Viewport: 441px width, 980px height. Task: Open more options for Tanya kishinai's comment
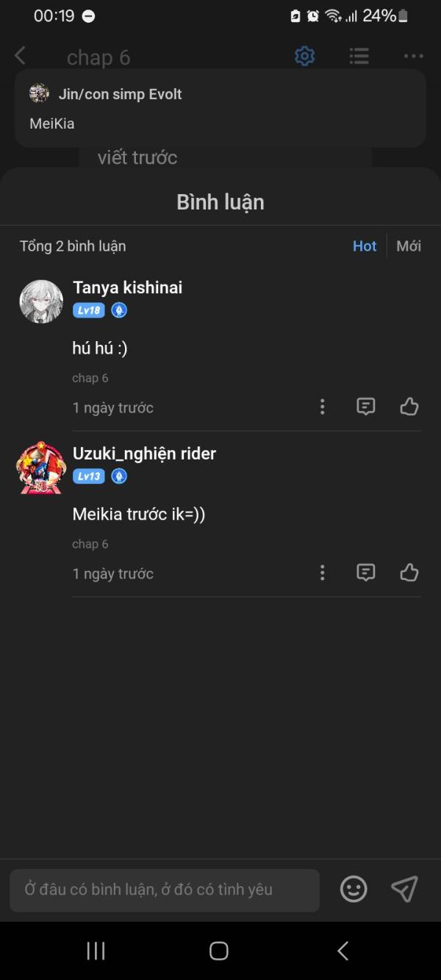tap(322, 407)
